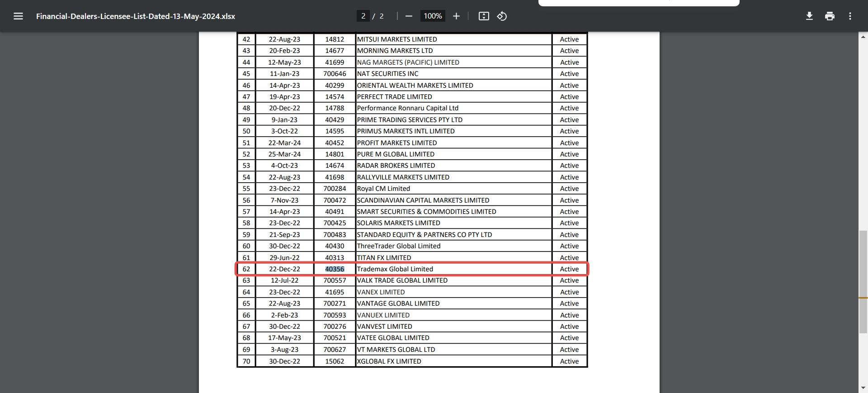The width and height of the screenshot is (868, 393).
Task: Click the zoom out minus button
Action: point(409,16)
